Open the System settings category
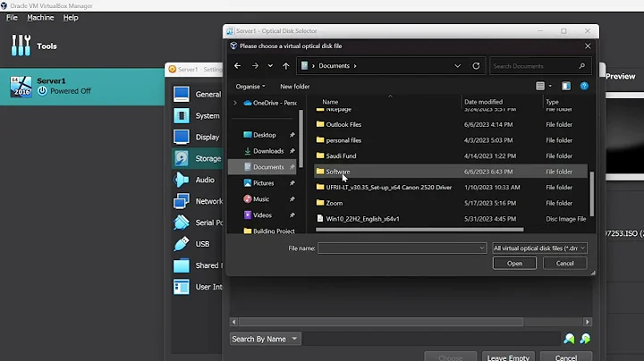The image size is (644, 361). click(x=197, y=115)
